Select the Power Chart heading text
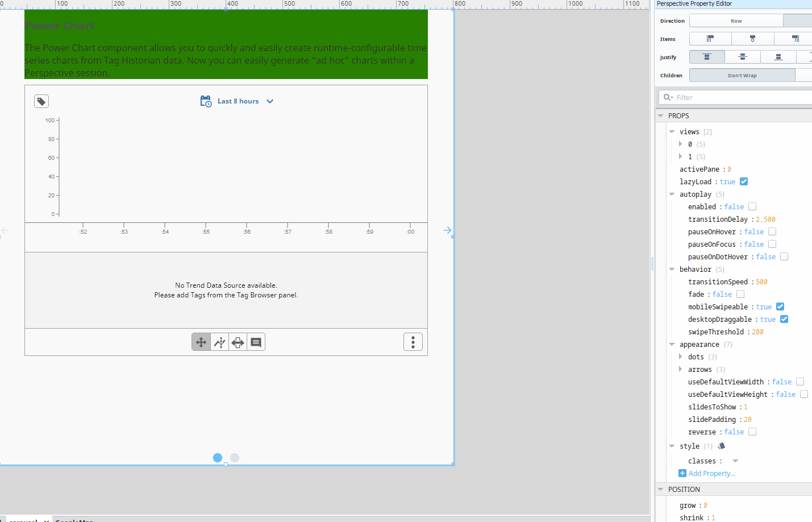Screen dimensions: 812x522 tap(60, 26)
